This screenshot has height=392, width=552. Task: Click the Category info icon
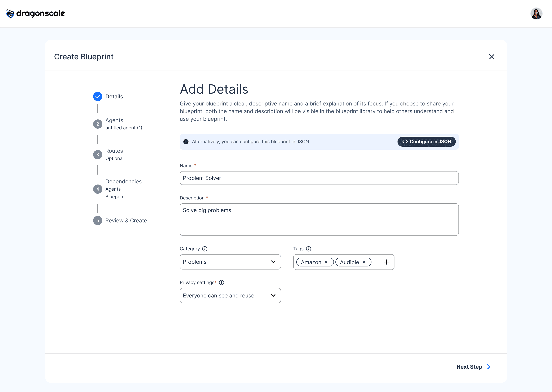coord(205,249)
